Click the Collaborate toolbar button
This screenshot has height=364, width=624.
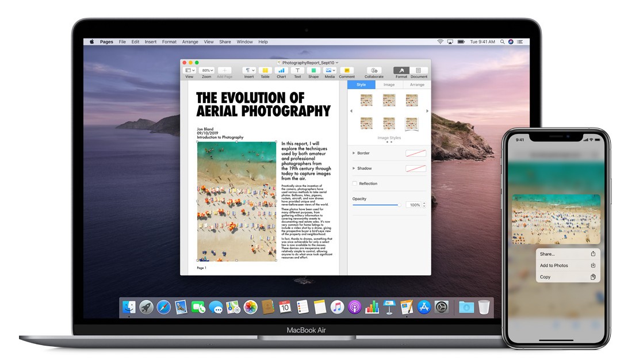click(x=374, y=70)
